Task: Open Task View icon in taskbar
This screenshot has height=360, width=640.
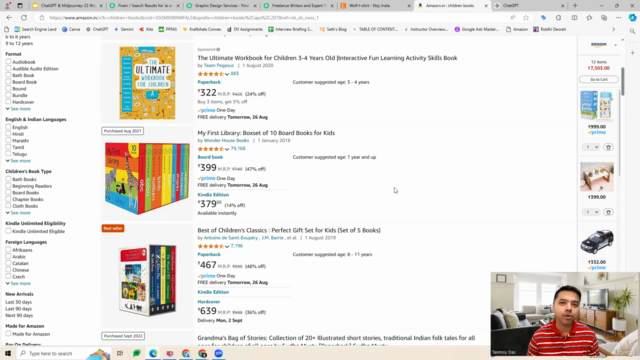Action: [120, 353]
